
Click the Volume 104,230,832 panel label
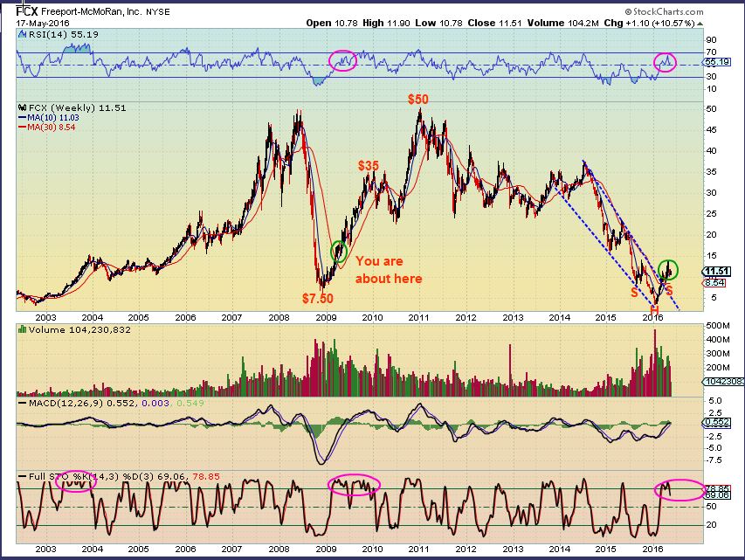(x=79, y=329)
